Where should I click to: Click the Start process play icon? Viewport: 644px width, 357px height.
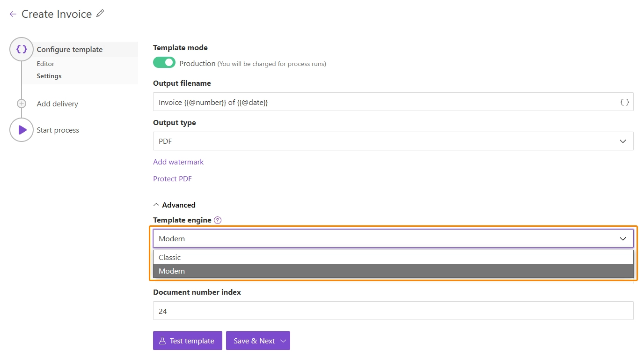[x=22, y=130]
